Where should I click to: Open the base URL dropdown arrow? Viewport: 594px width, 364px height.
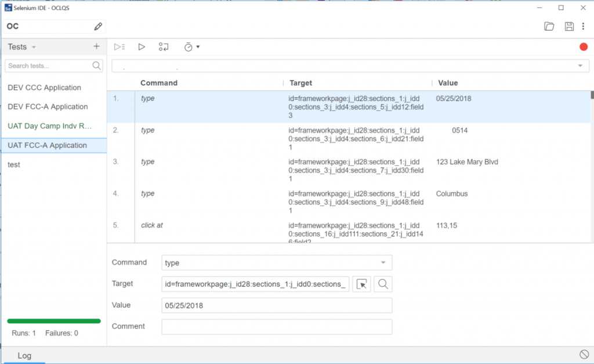point(580,66)
